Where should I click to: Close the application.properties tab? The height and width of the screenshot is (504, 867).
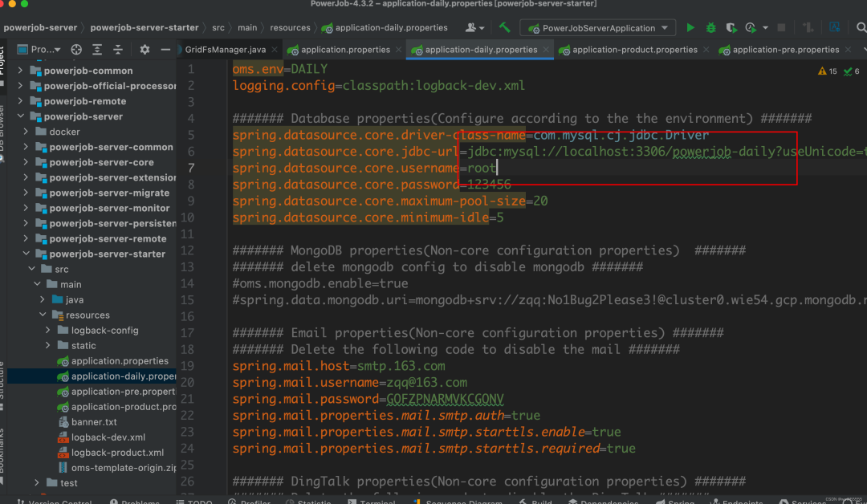pos(399,50)
